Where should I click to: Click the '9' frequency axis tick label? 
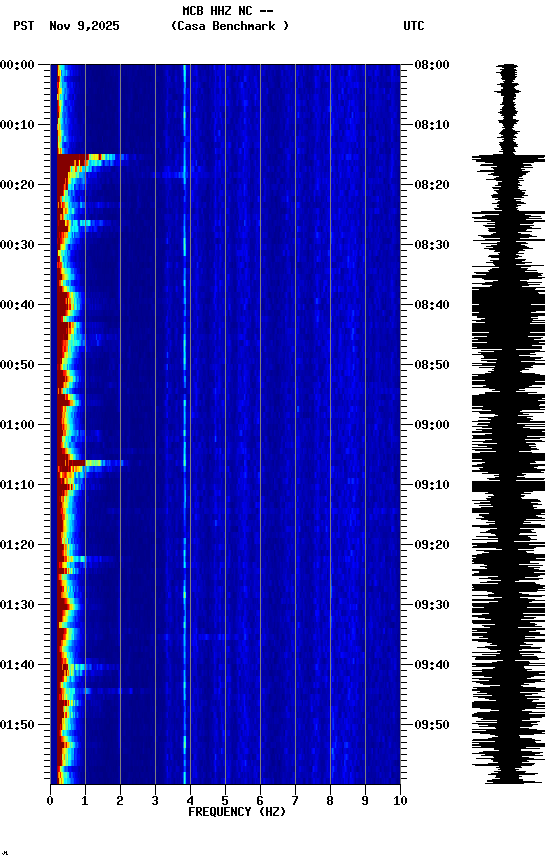pyautogui.click(x=365, y=801)
